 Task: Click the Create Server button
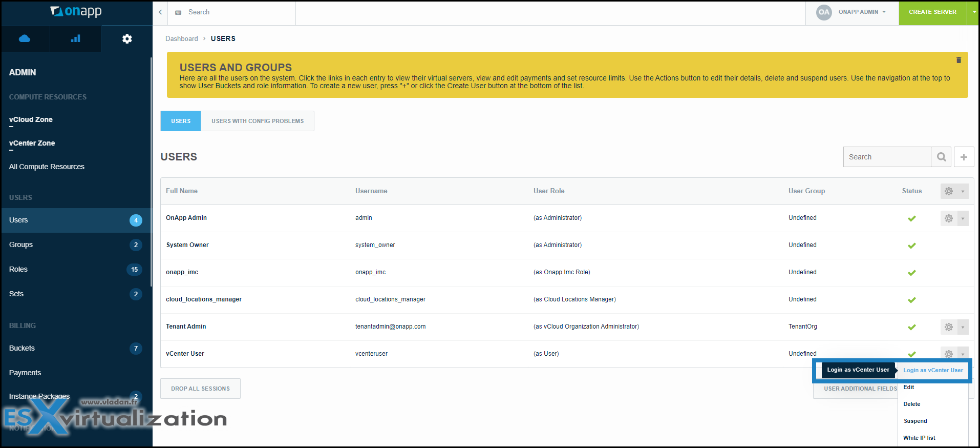pyautogui.click(x=932, y=12)
